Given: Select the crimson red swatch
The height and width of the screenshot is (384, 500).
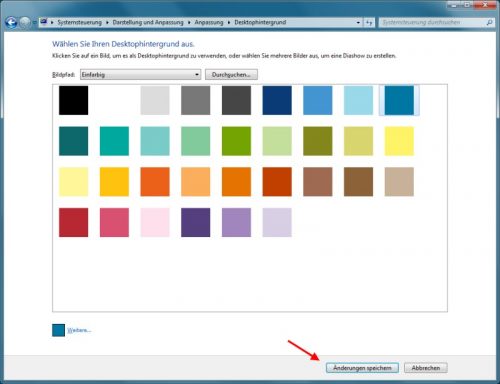Looking at the screenshot, I should 74,222.
